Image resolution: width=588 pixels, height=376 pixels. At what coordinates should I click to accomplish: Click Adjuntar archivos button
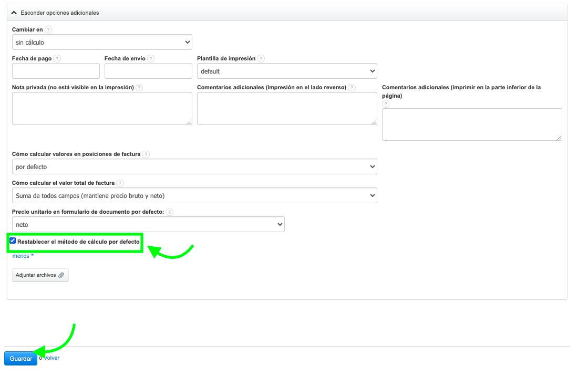tap(40, 275)
